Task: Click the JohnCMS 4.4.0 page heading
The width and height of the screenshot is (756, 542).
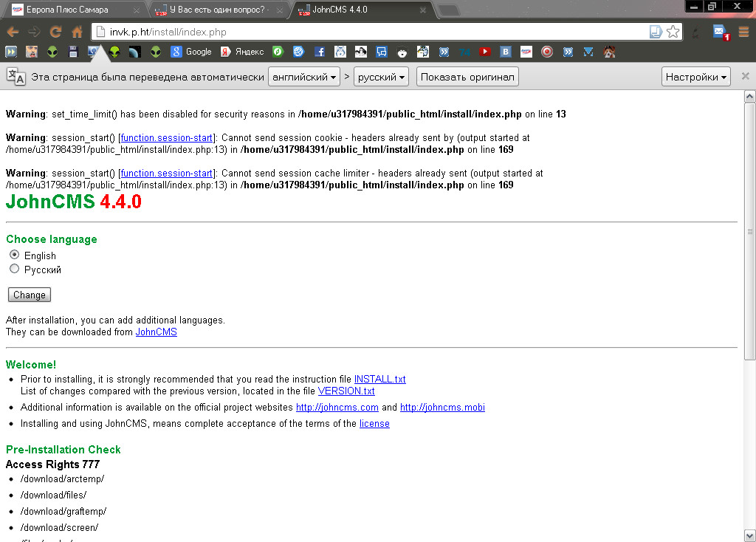Action: 74,202
